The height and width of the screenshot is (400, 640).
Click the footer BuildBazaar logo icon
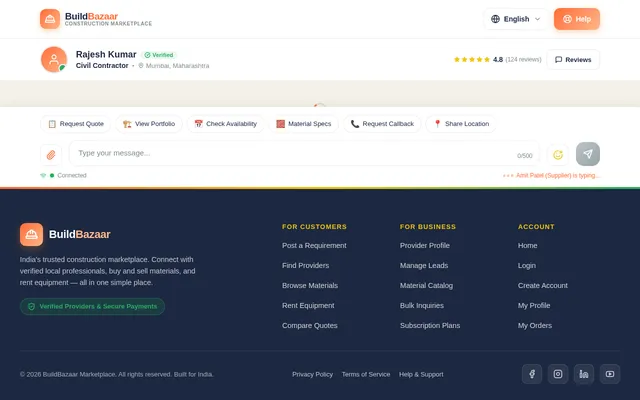[x=31, y=234]
